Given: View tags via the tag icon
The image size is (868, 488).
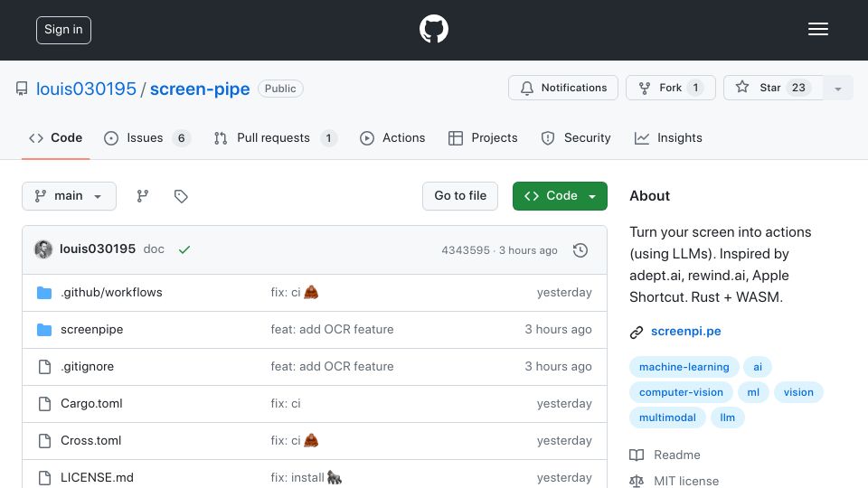Looking at the screenshot, I should click(181, 196).
